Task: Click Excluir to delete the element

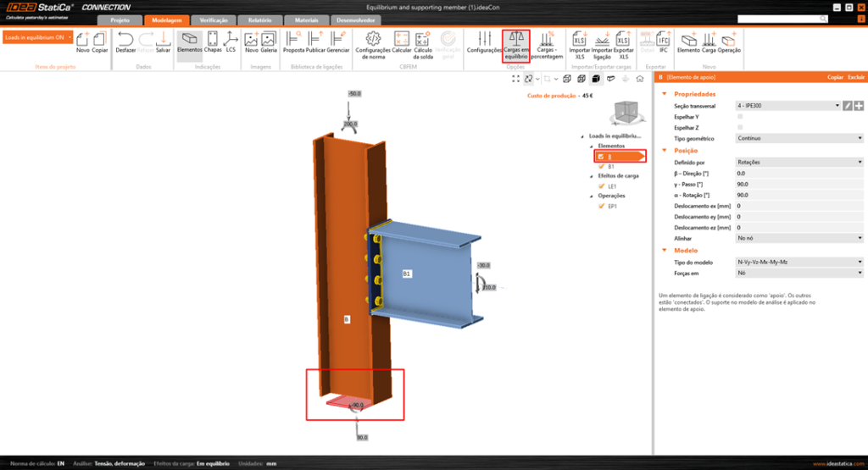Action: pos(855,77)
